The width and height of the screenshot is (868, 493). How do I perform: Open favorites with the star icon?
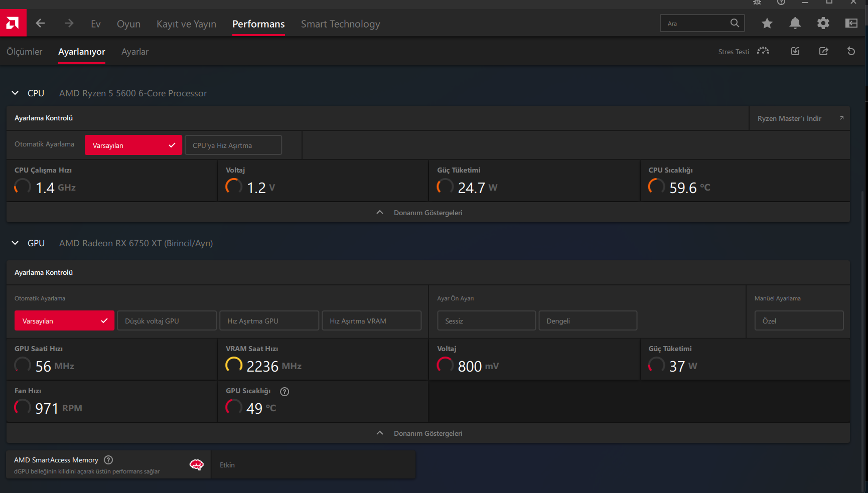pyautogui.click(x=767, y=23)
